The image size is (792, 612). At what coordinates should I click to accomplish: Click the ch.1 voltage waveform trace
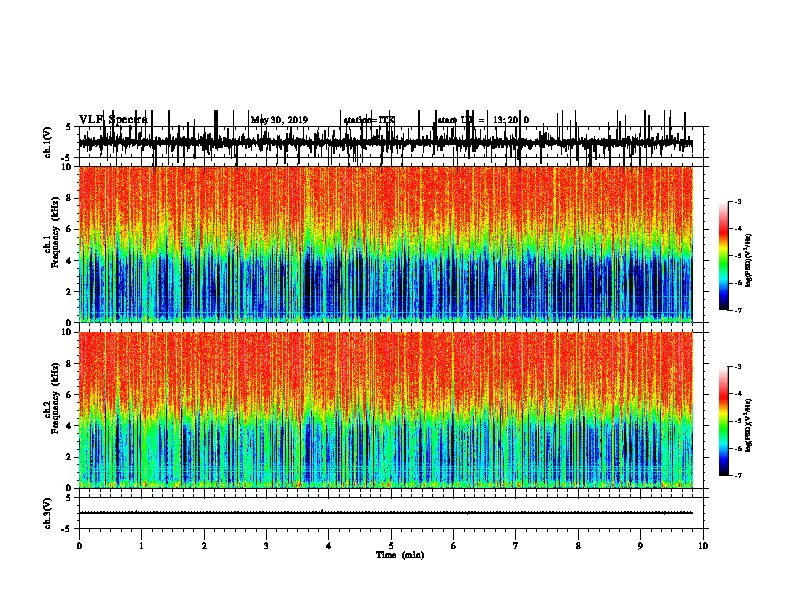point(385,142)
